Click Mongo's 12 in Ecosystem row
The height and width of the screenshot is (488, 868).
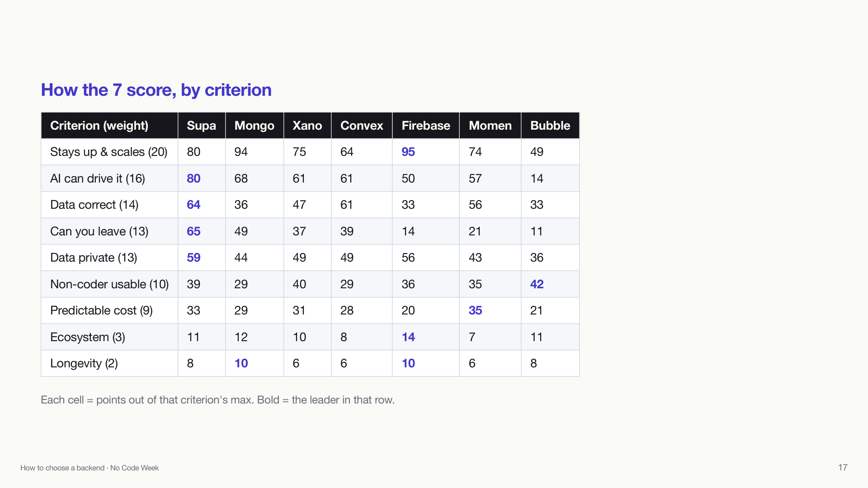click(241, 337)
